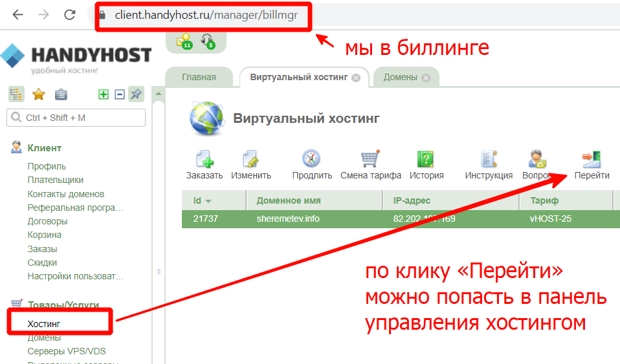Switch to the Главная tab
The height and width of the screenshot is (364, 620).
click(x=199, y=77)
